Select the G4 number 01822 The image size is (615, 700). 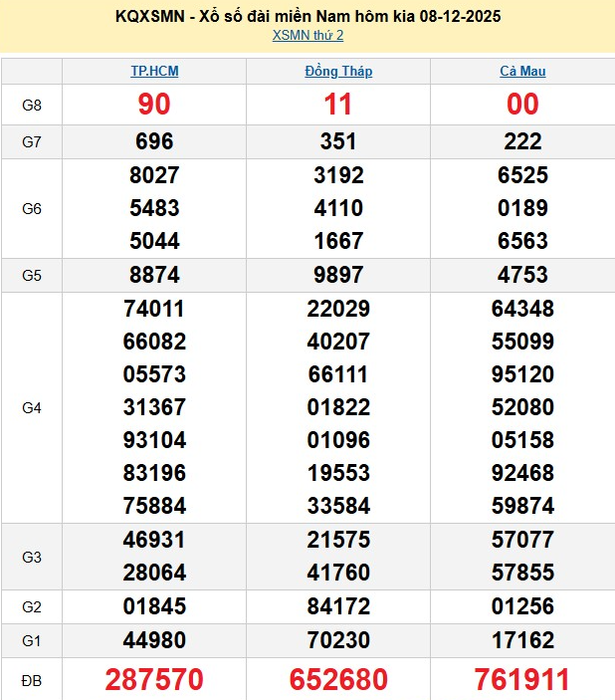click(x=338, y=407)
